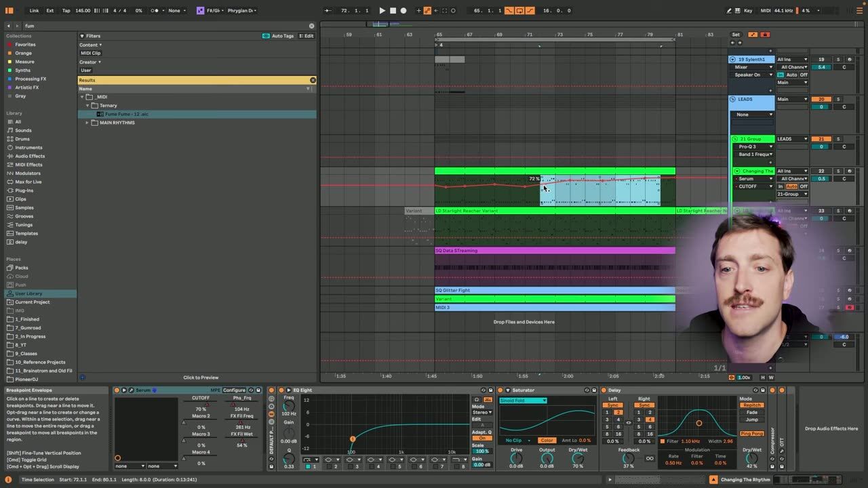Image resolution: width=868 pixels, height=488 pixels.
Task: Collapse the Ternary folder
Action: click(x=87, y=106)
